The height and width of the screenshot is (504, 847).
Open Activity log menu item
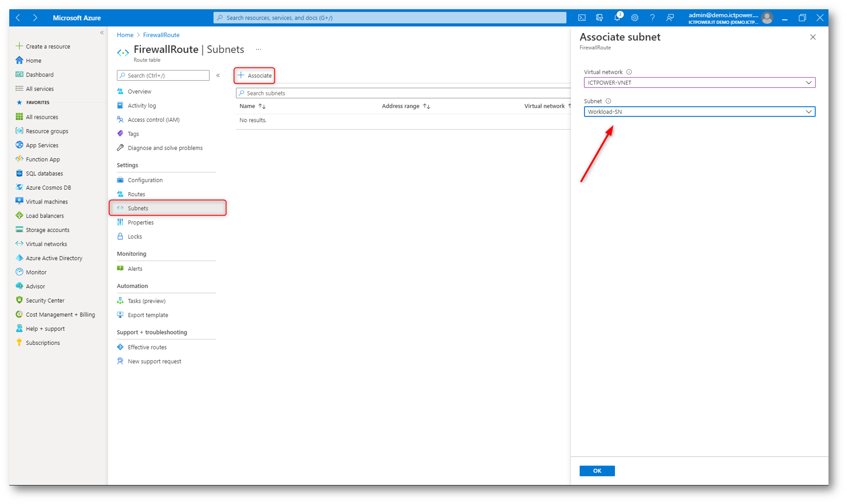pos(142,105)
